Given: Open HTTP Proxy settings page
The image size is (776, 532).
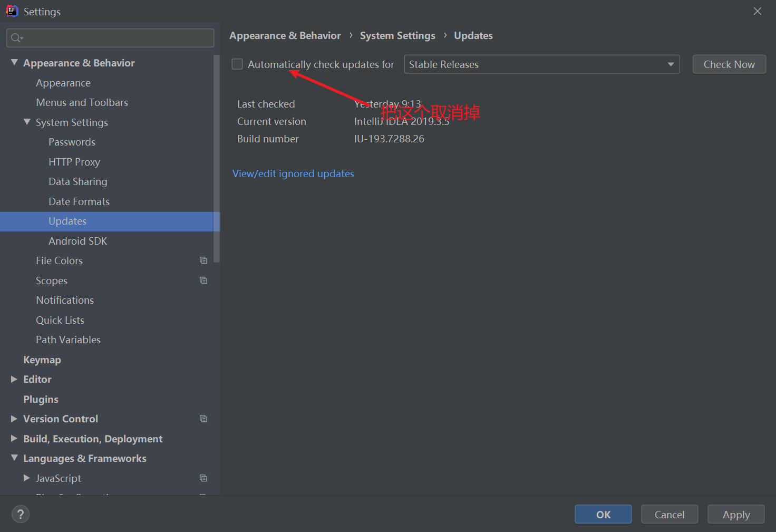Looking at the screenshot, I should pyautogui.click(x=74, y=162).
